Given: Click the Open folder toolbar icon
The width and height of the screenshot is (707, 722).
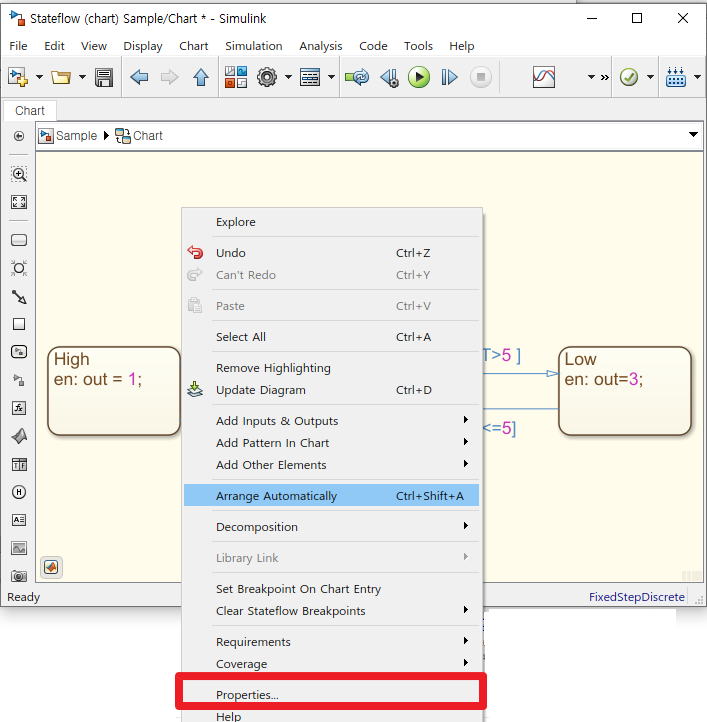Looking at the screenshot, I should click(61, 77).
